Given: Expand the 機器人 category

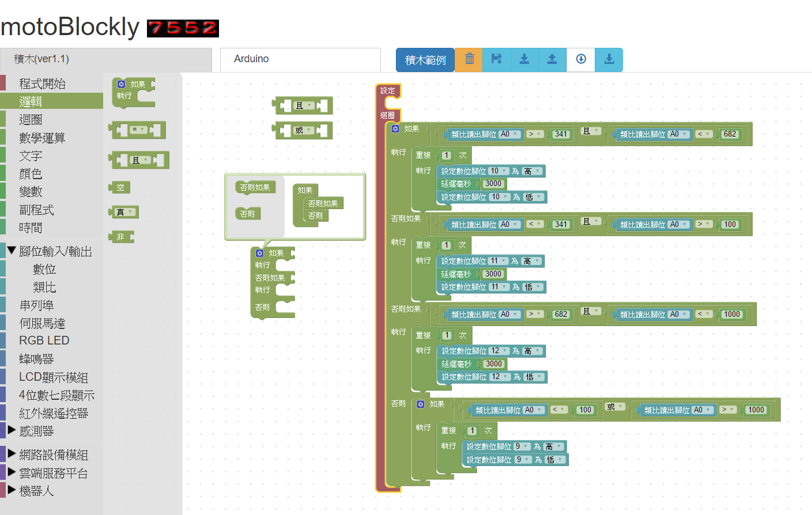Looking at the screenshot, I should point(12,490).
